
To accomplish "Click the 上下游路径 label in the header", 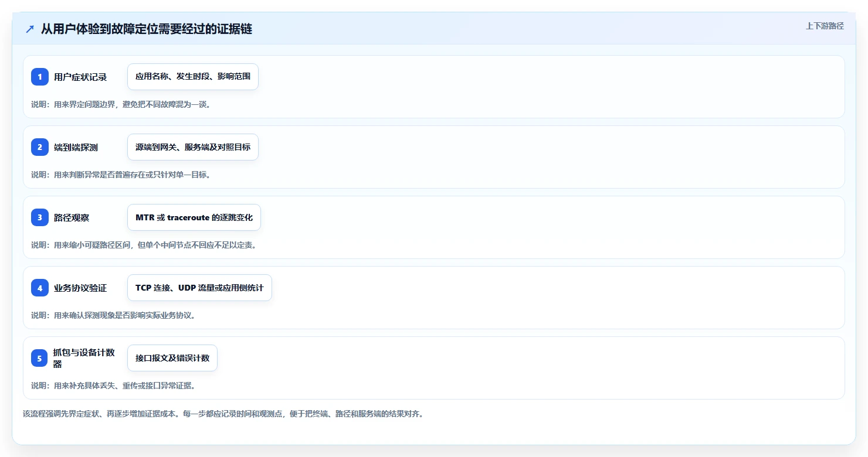I will [x=825, y=26].
